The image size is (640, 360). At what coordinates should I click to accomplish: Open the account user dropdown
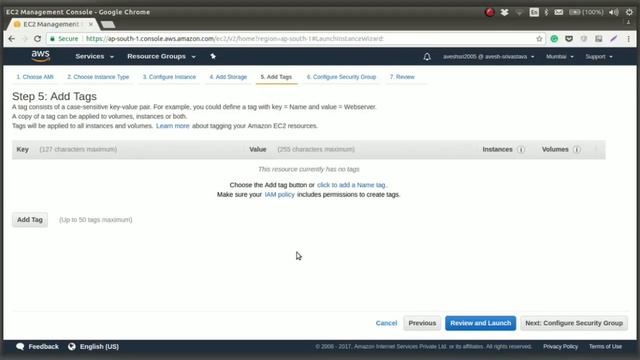[x=489, y=57]
